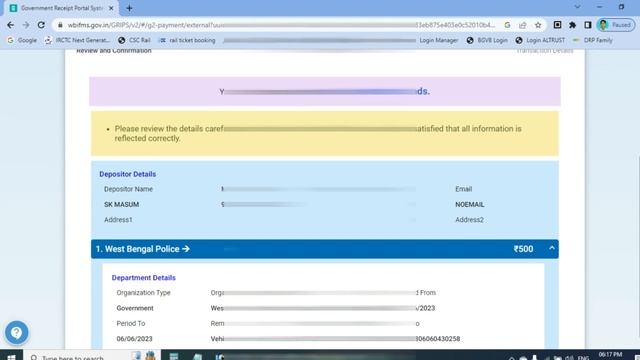Click the Address1 label
The image size is (640, 360).
pos(118,220)
